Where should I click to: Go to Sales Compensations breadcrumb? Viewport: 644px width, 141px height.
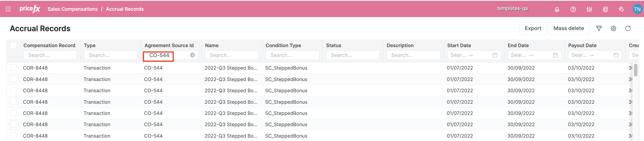click(72, 9)
